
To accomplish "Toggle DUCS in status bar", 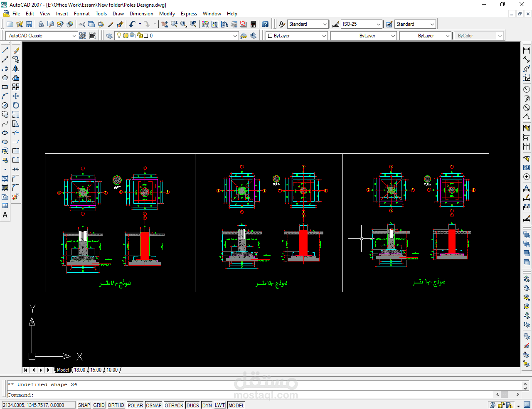I will point(193,405).
